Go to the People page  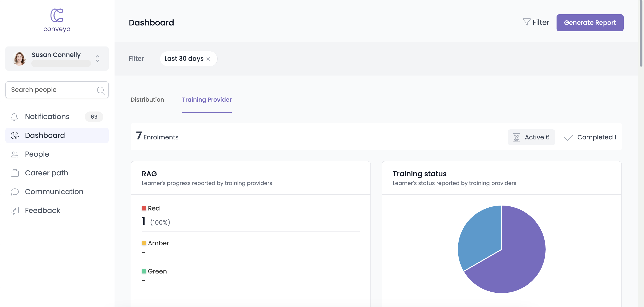pyautogui.click(x=57, y=154)
